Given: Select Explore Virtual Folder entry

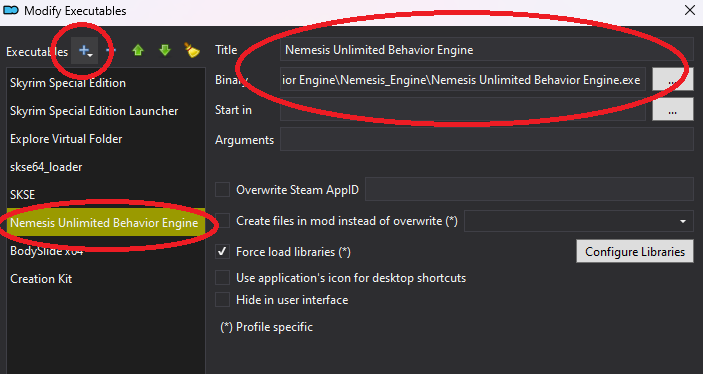Looking at the screenshot, I should tap(106, 139).
